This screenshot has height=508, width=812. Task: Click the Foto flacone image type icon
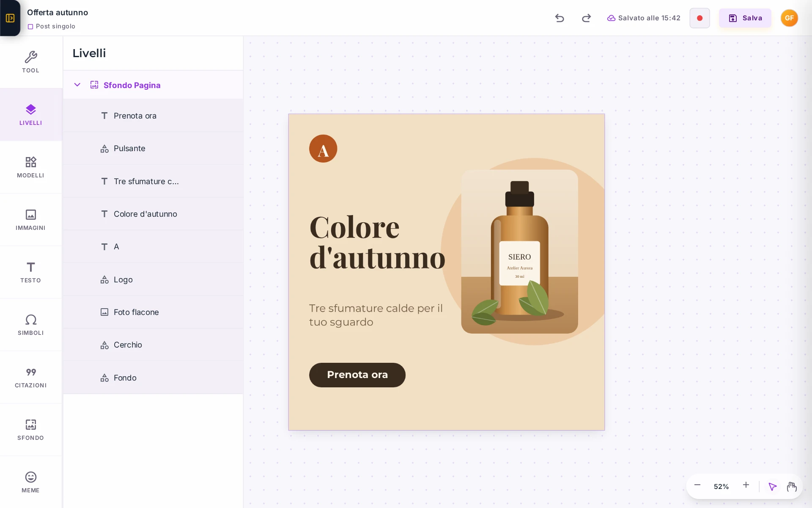click(104, 312)
